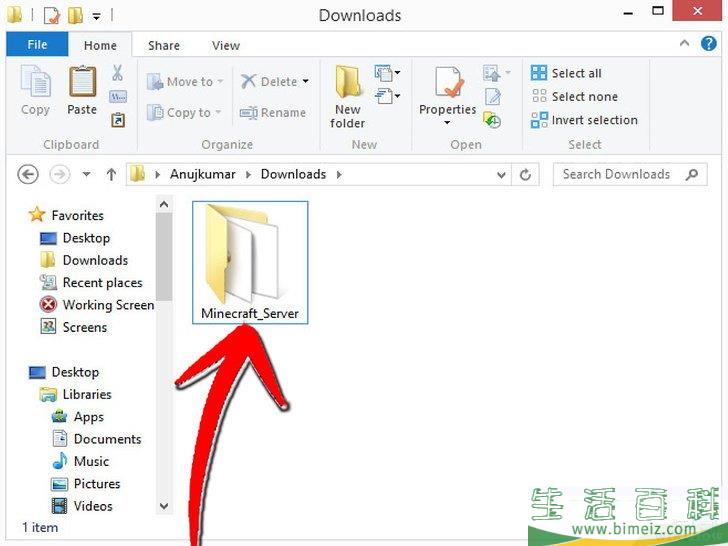The height and width of the screenshot is (546, 728).
Task: Open the Properties dropdown arrow
Action: (447, 123)
